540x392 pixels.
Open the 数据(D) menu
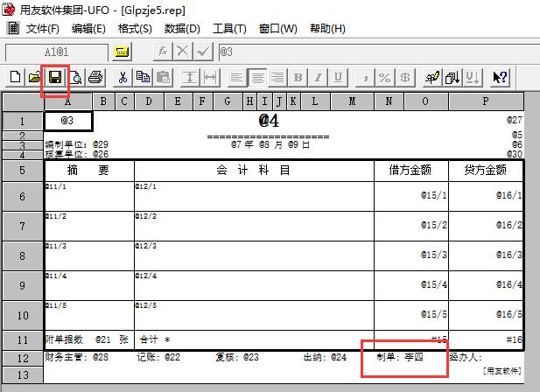[182, 29]
